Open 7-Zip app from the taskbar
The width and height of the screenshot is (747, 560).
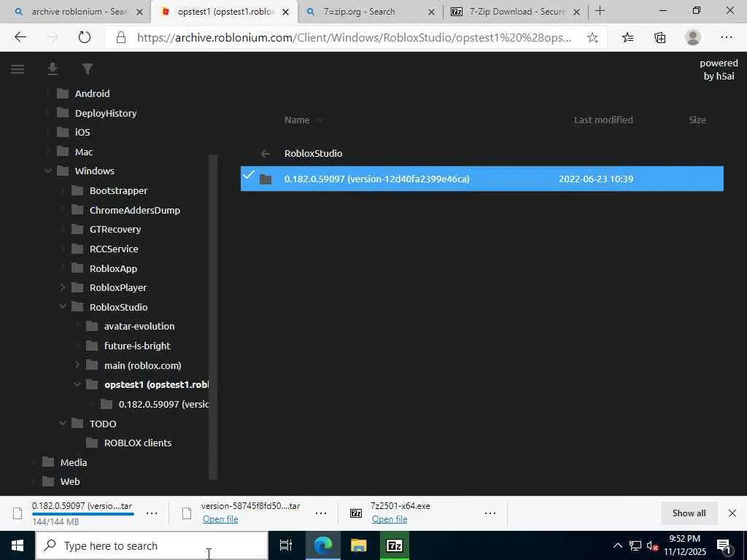[x=394, y=545]
